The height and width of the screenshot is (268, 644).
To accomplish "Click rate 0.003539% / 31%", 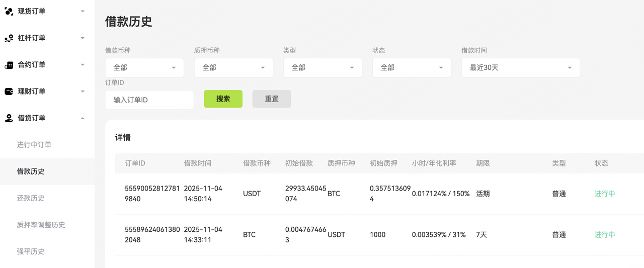I will pyautogui.click(x=439, y=235).
